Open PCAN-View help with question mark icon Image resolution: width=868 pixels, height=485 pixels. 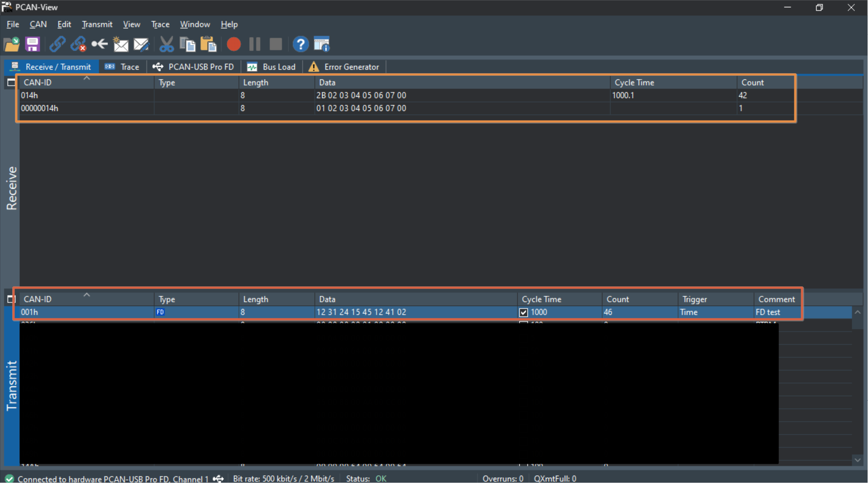click(x=300, y=44)
